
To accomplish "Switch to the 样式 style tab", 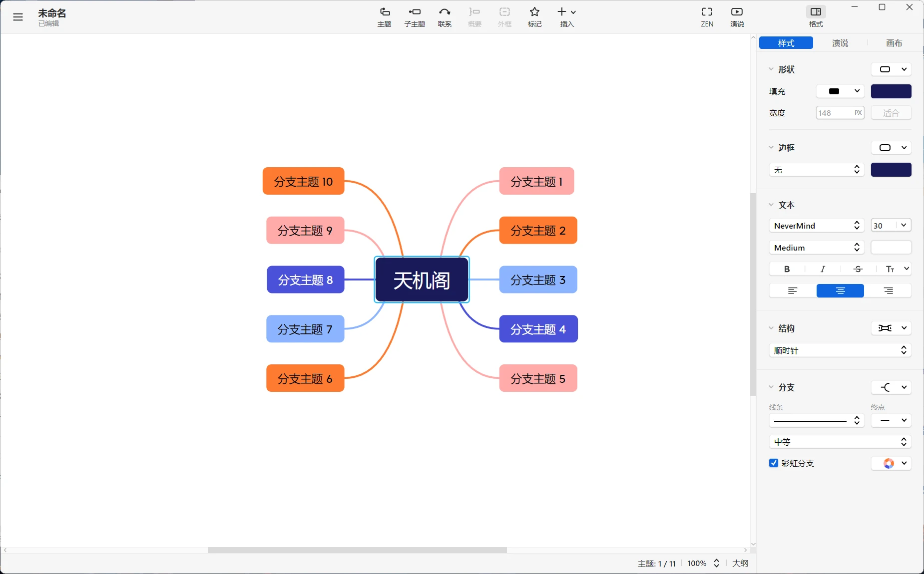I will [x=786, y=43].
